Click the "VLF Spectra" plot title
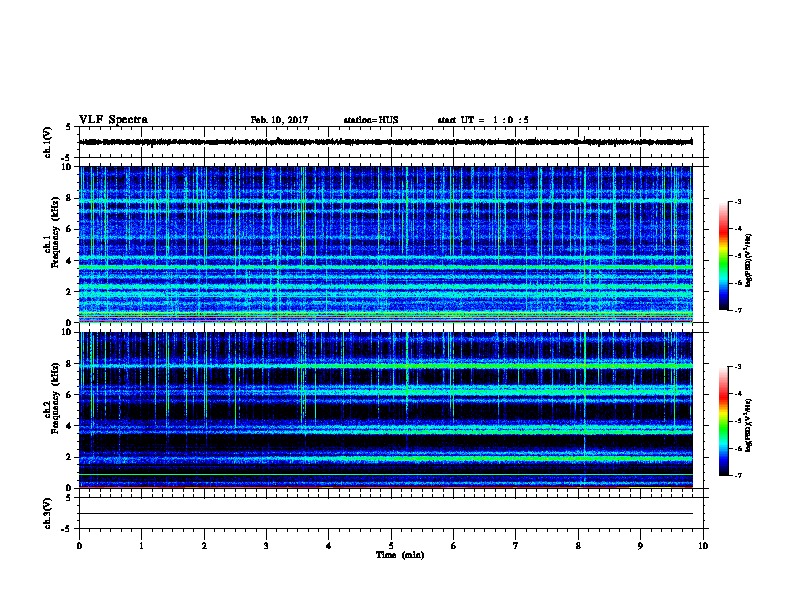 [x=113, y=120]
